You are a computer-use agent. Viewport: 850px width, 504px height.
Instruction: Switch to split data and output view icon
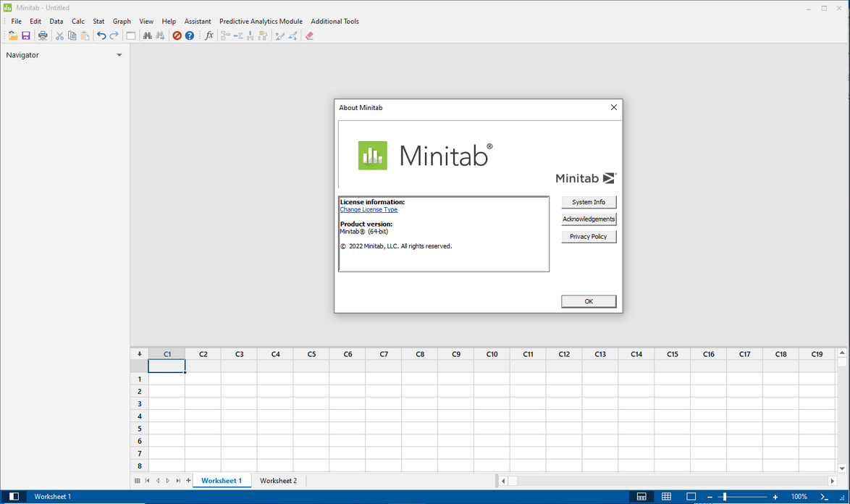pyautogui.click(x=641, y=497)
